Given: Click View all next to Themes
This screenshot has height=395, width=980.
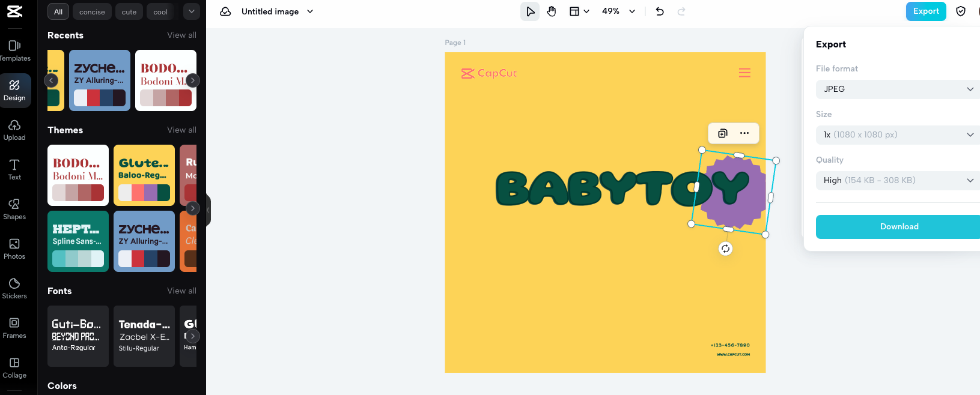Looking at the screenshot, I should (x=181, y=130).
